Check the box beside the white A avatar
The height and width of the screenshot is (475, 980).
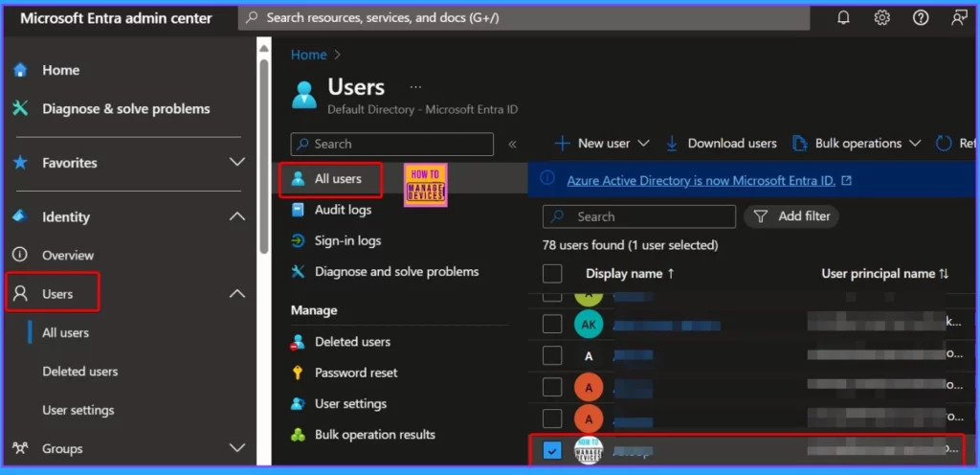pyautogui.click(x=552, y=355)
